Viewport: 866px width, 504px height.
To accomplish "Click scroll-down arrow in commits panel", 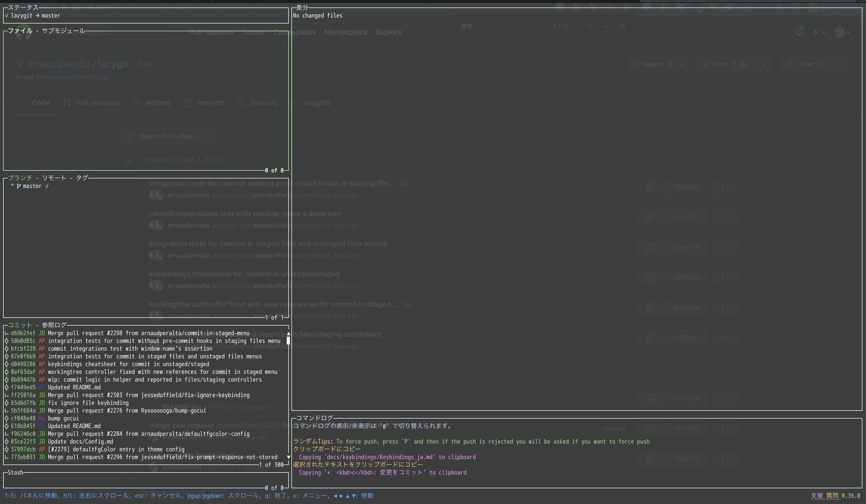I will coord(288,457).
